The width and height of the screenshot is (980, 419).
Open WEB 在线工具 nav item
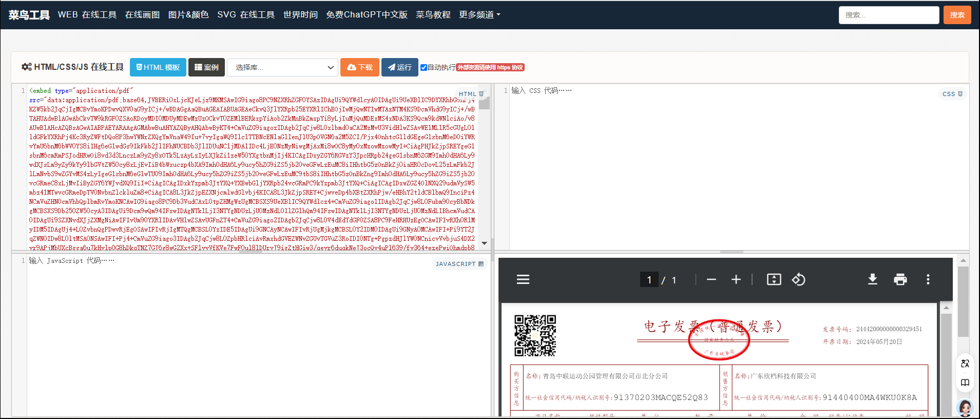(87, 14)
